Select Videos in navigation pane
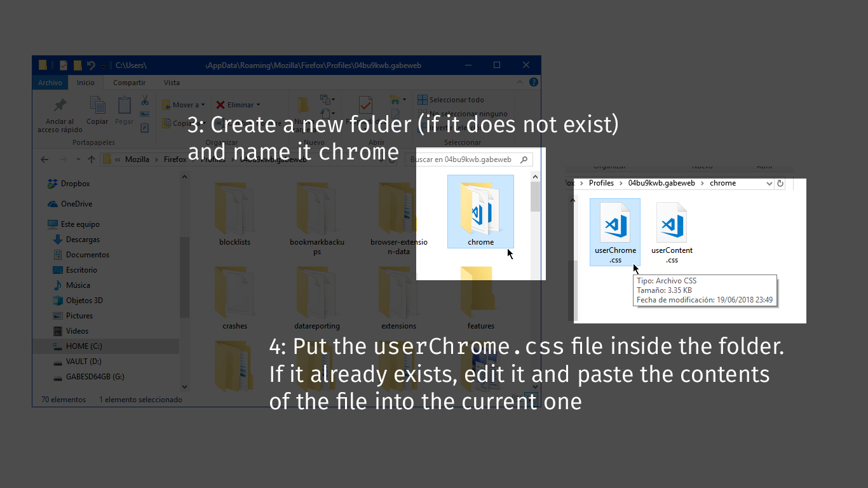The image size is (868, 488). tap(77, 331)
